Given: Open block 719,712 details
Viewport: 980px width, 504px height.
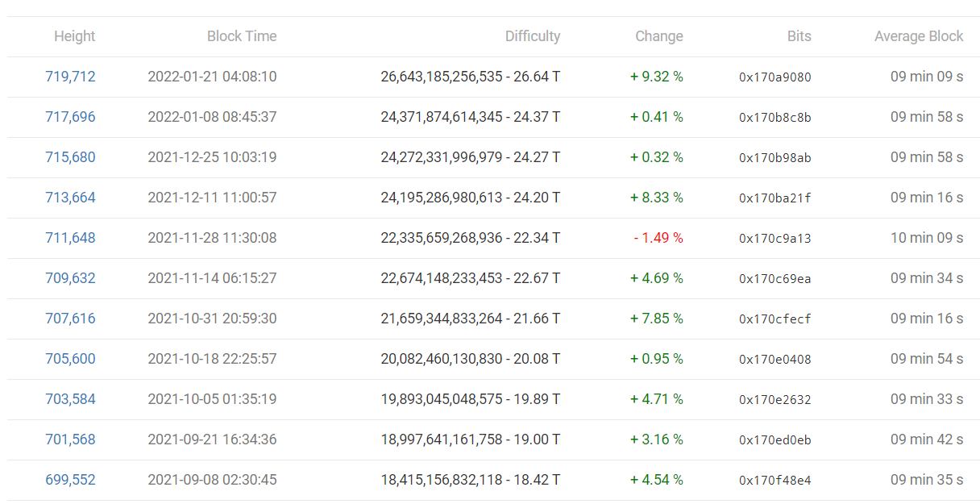Looking at the screenshot, I should [x=70, y=77].
